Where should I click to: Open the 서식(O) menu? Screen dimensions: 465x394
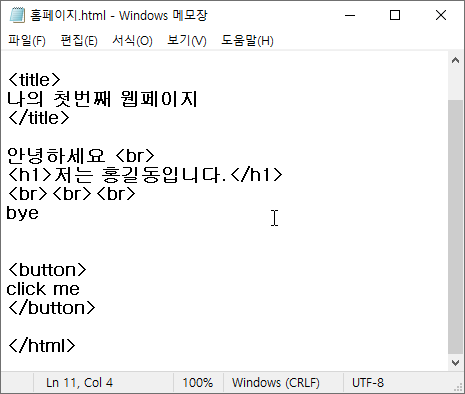point(132,41)
